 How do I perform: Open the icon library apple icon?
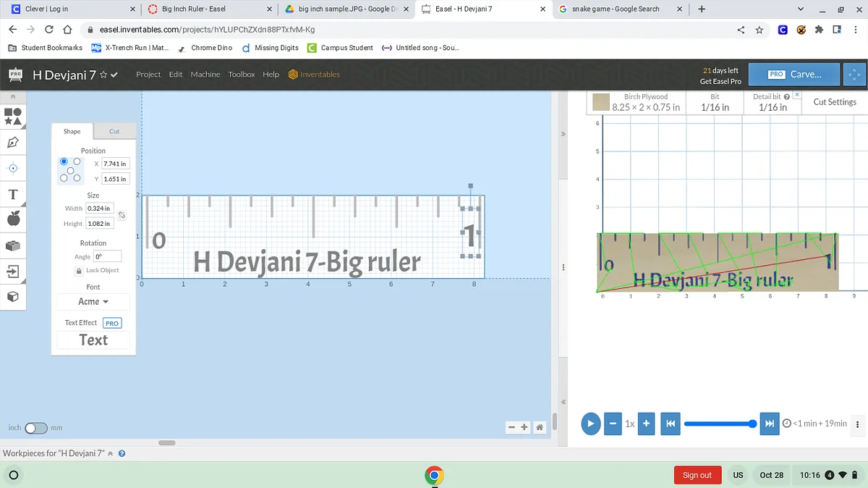coord(12,219)
